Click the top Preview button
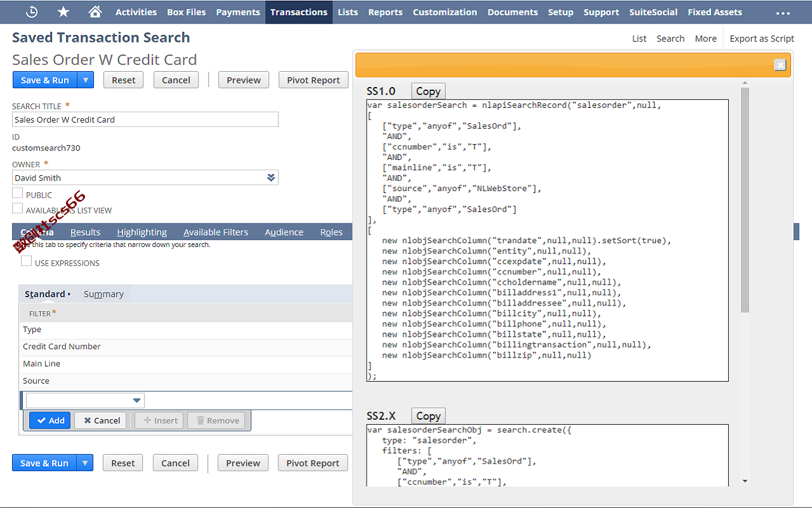The width and height of the screenshot is (812, 508). [244, 80]
